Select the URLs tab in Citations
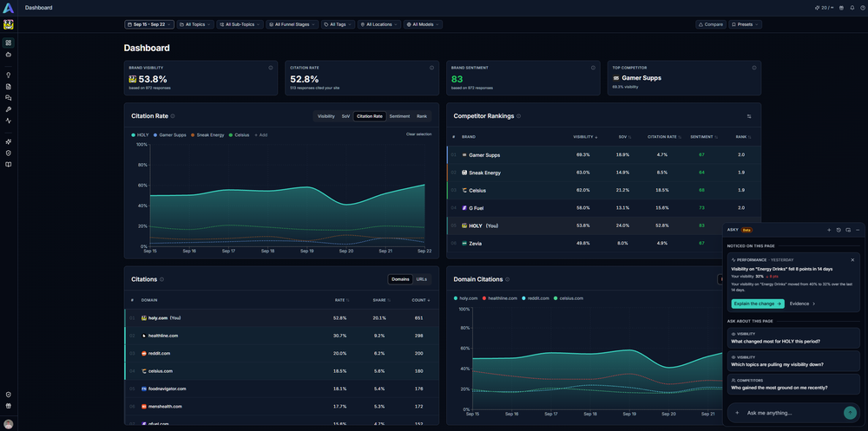This screenshot has width=868, height=431. [x=422, y=279]
